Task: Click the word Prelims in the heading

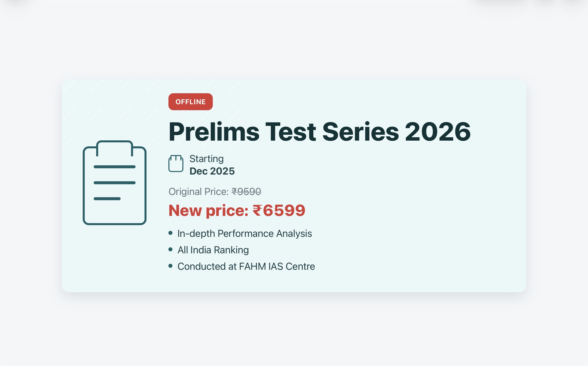Action: click(214, 132)
